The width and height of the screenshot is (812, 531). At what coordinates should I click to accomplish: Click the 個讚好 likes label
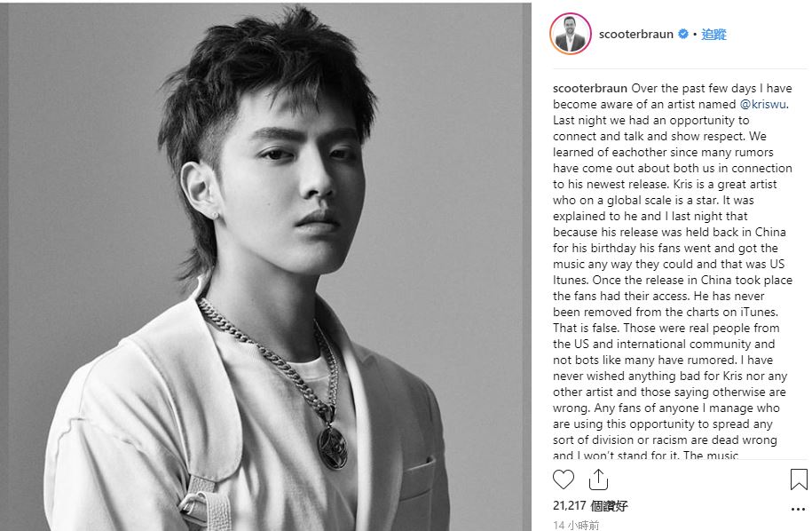pos(609,505)
